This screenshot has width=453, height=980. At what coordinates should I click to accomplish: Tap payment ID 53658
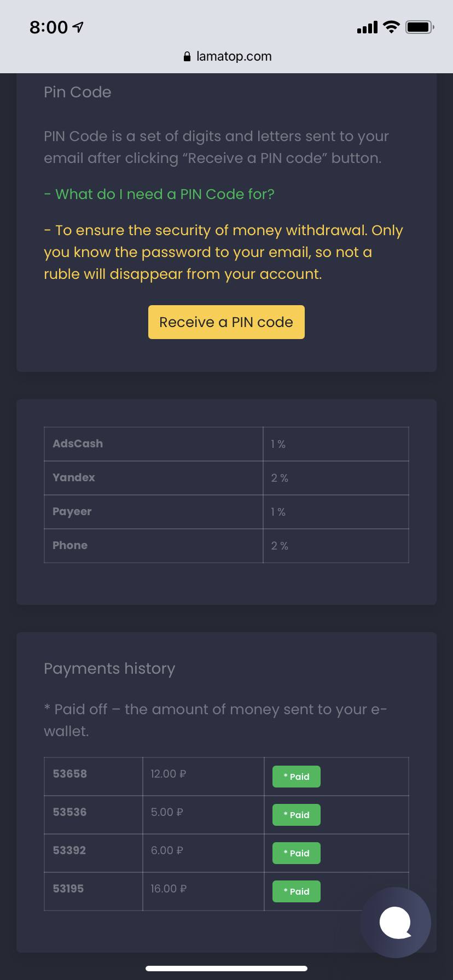(x=70, y=774)
